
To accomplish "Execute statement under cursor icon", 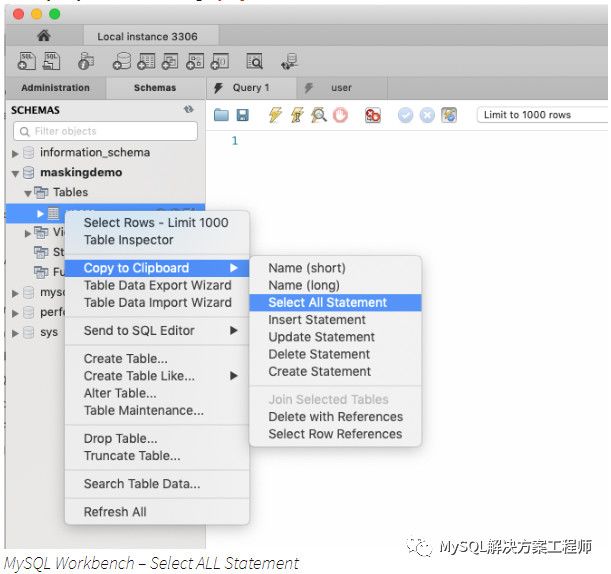I will [x=297, y=115].
